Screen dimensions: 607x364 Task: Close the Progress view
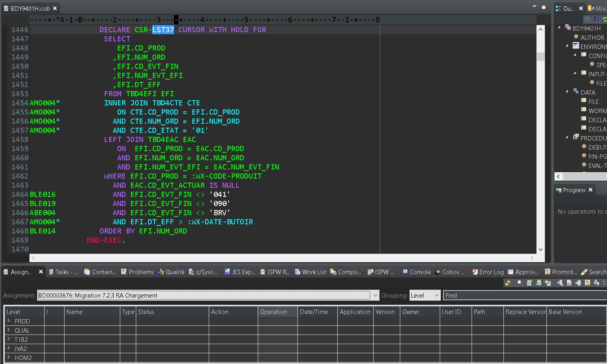(x=591, y=190)
